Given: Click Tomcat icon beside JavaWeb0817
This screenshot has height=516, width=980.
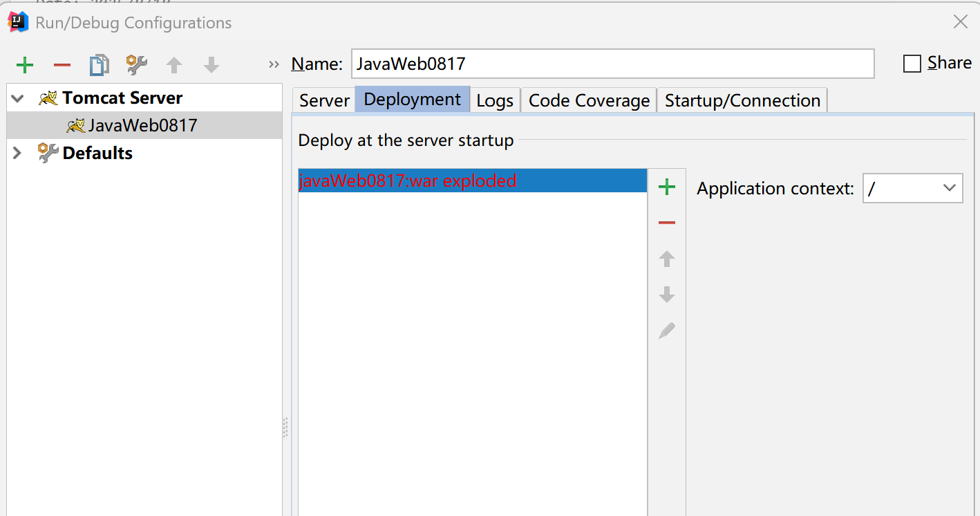Looking at the screenshot, I should click(x=76, y=125).
